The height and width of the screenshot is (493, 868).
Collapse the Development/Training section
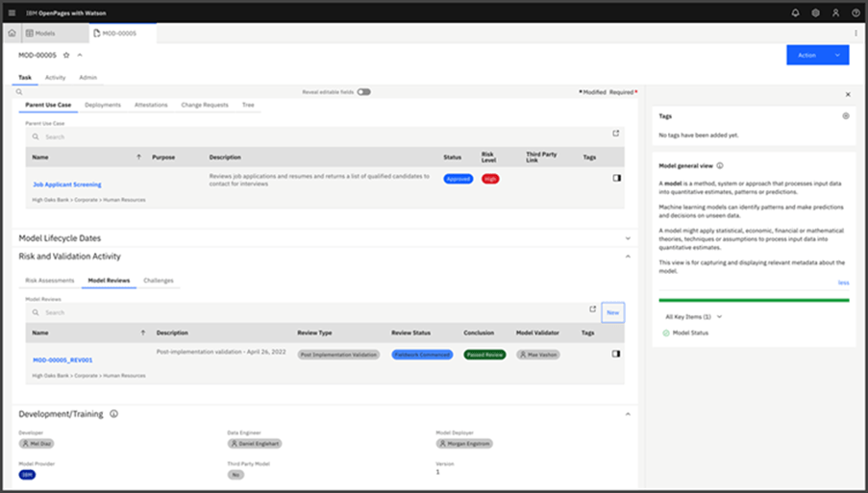[x=628, y=414]
